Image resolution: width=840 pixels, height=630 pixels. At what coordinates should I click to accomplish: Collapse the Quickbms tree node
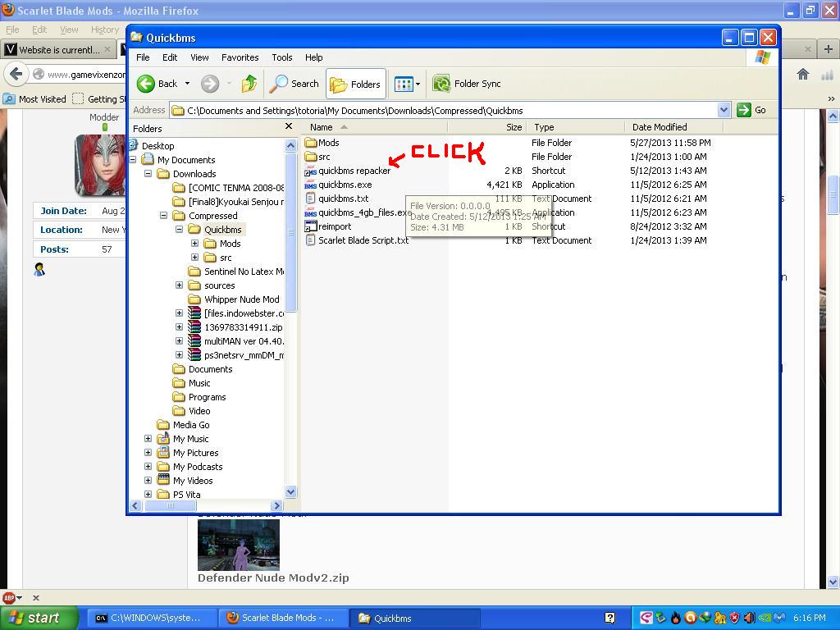[180, 230]
